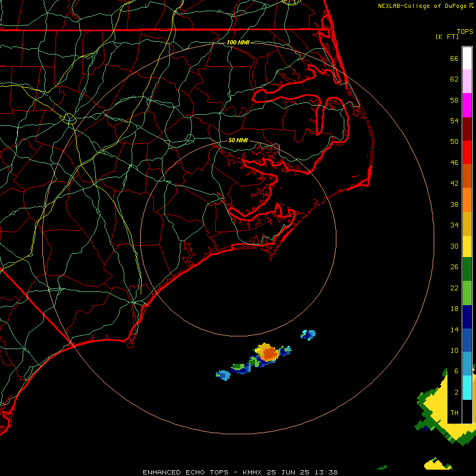The width and height of the screenshot is (476, 476).
Task: Select the gold legend swatch
Action: (x=467, y=224)
